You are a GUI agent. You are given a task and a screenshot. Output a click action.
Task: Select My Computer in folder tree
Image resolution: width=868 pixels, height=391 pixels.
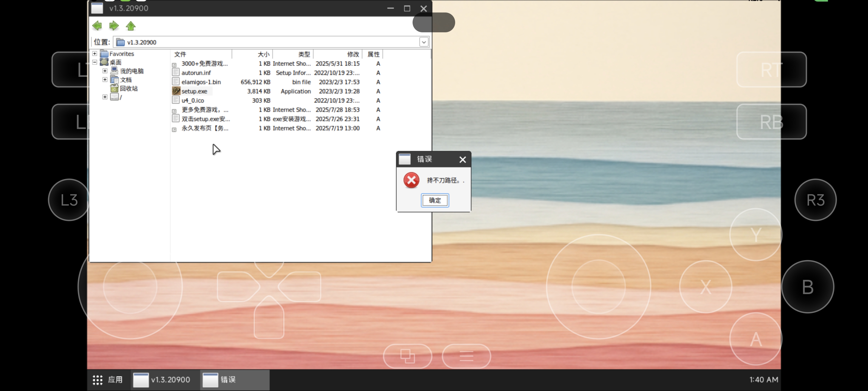coord(131,71)
